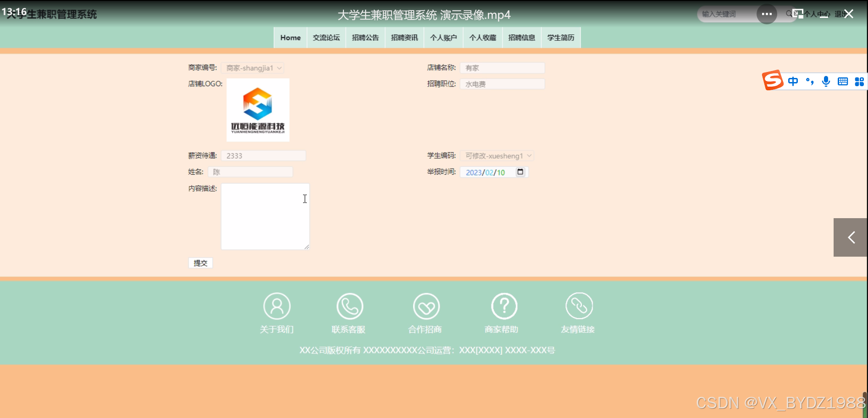Click the year 2023 in the date field
The height and width of the screenshot is (418, 868).
tap(474, 172)
